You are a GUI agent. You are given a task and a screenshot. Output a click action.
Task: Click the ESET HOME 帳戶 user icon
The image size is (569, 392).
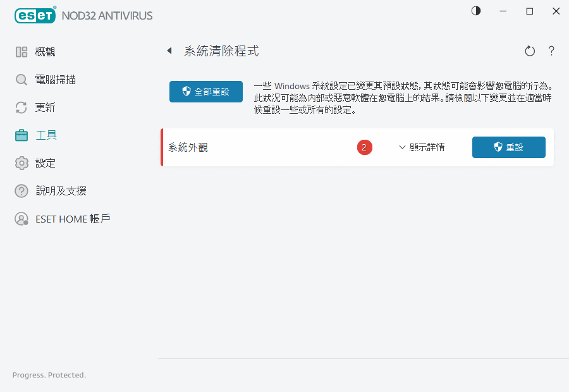pyautogui.click(x=21, y=219)
